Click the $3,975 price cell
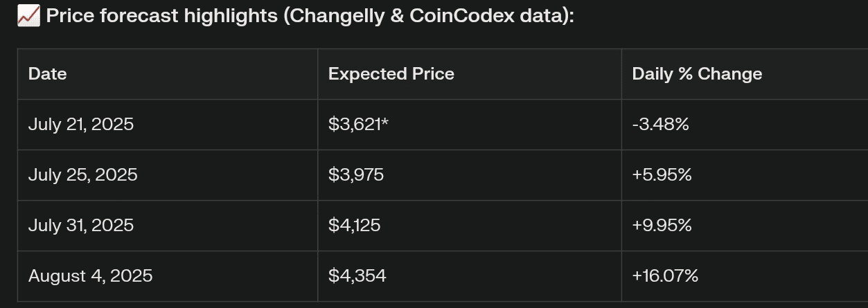This screenshot has height=308, width=868. pos(356,175)
